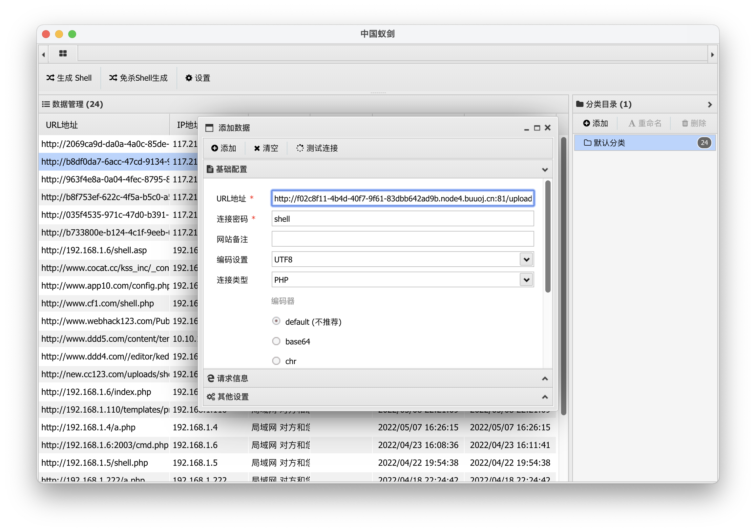Viewport: 756px width, 532px height.
Task: Open the 连接类型 PHP dropdown
Action: (526, 280)
